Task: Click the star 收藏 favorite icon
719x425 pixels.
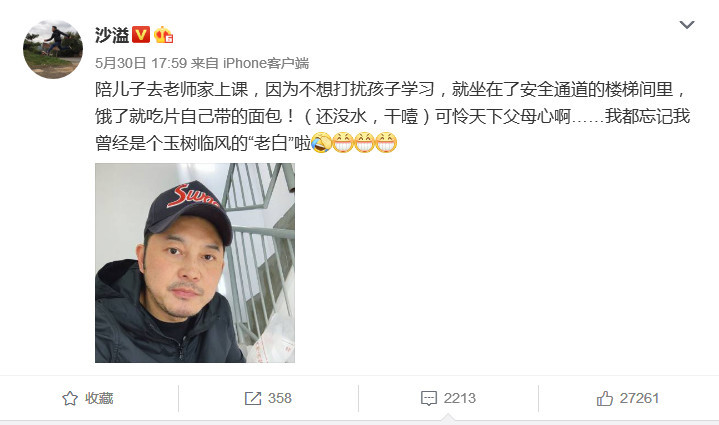Action: point(70,398)
